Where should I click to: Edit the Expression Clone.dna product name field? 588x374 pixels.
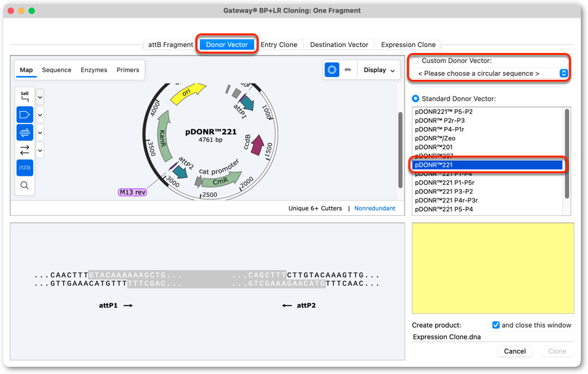pyautogui.click(x=493, y=337)
